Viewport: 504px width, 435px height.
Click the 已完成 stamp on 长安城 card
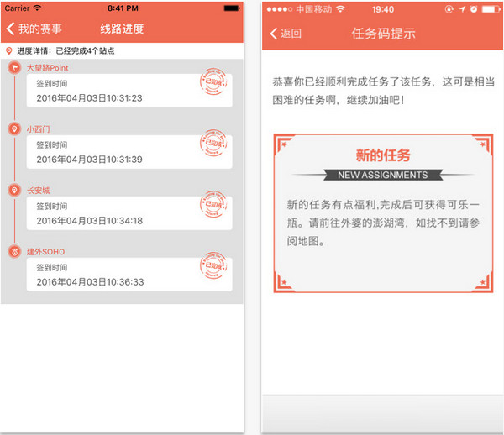coord(213,204)
